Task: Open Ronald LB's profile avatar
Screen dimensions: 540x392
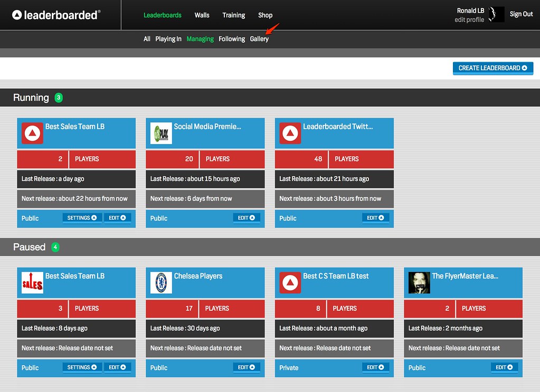Action: 496,14
